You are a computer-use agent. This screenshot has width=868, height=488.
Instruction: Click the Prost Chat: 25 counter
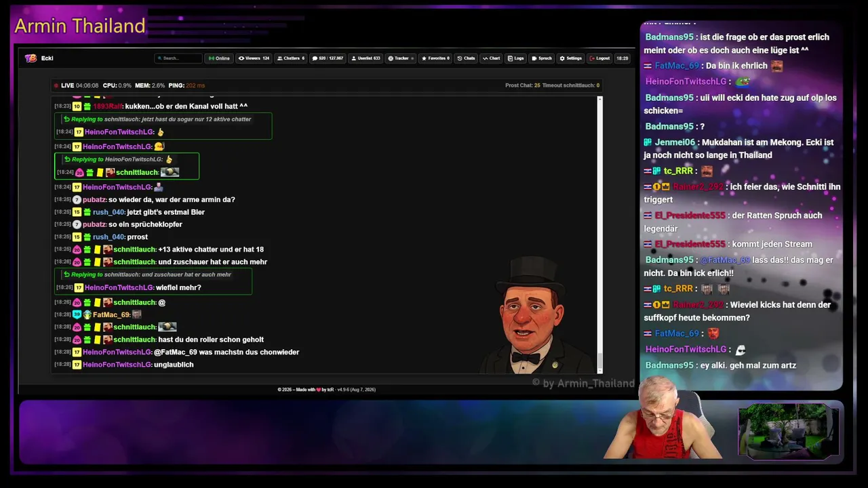[x=523, y=85]
